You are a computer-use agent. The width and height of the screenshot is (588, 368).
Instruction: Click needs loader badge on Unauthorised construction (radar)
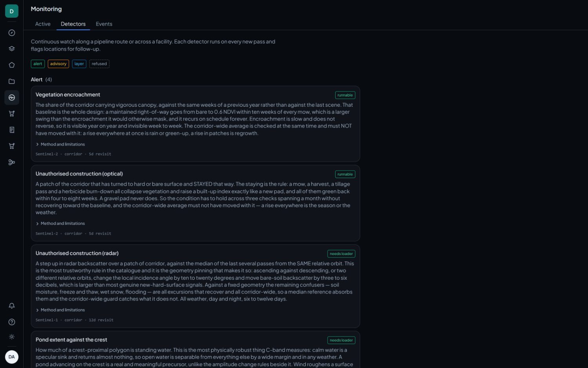pyautogui.click(x=341, y=254)
